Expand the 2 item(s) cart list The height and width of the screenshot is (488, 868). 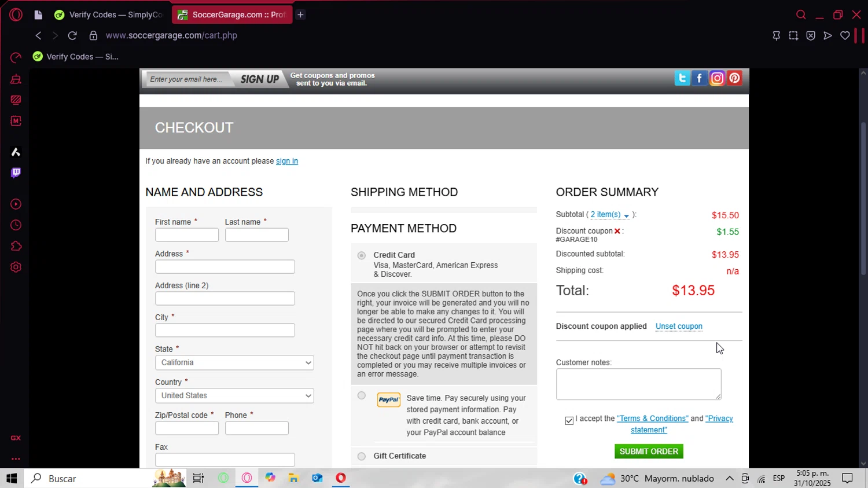(x=610, y=215)
